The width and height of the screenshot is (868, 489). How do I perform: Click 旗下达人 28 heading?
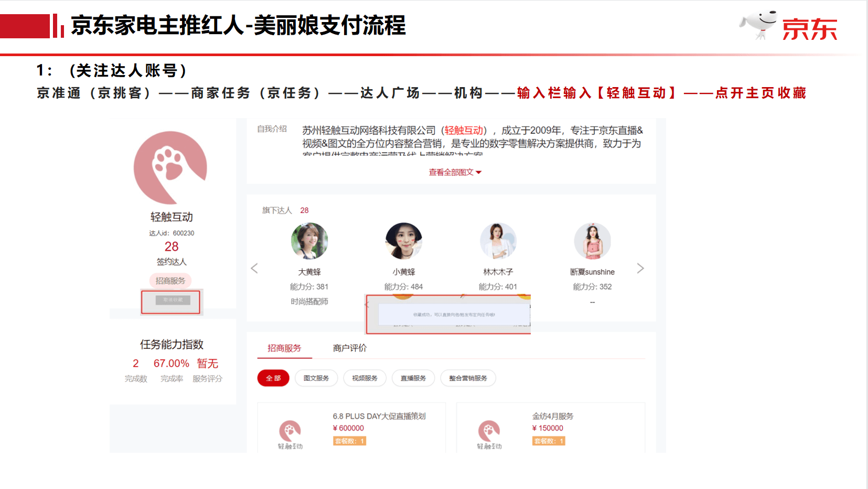click(285, 210)
